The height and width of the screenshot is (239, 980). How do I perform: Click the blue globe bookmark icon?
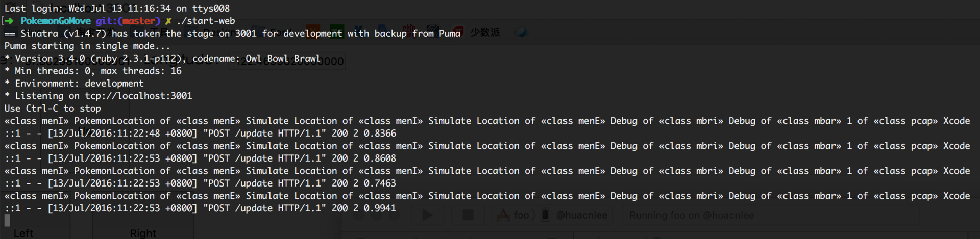pos(521,32)
